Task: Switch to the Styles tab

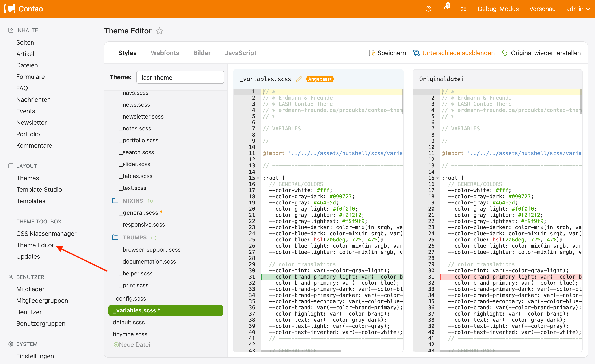Action: [x=127, y=53]
